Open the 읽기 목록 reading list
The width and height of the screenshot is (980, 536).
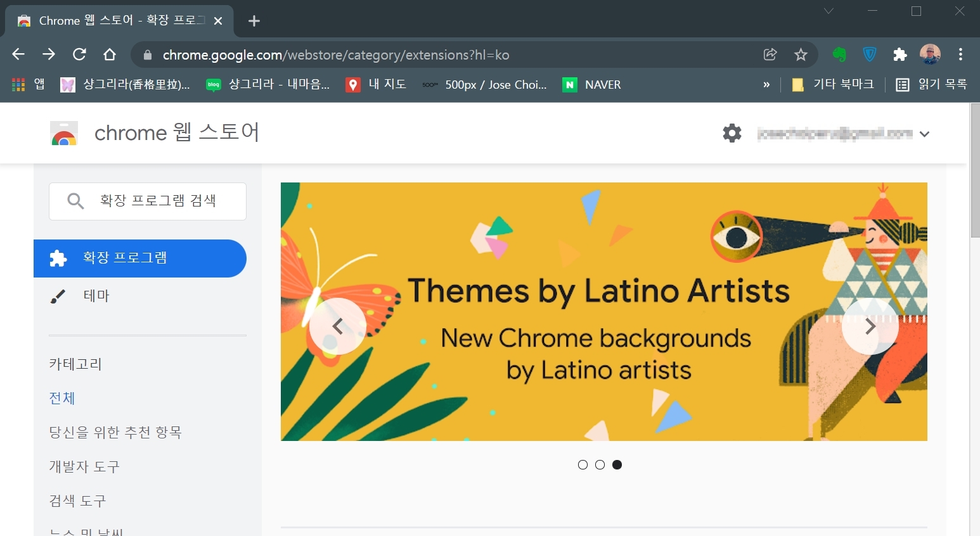pyautogui.click(x=931, y=84)
